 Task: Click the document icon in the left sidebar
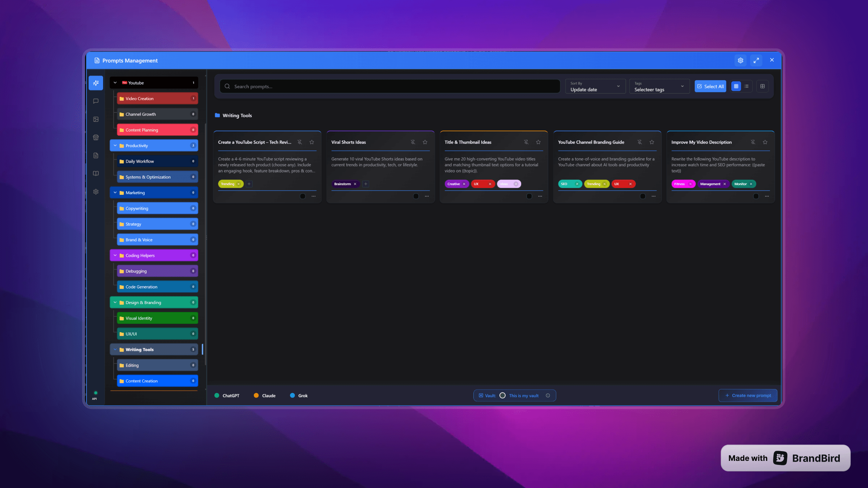[96, 155]
